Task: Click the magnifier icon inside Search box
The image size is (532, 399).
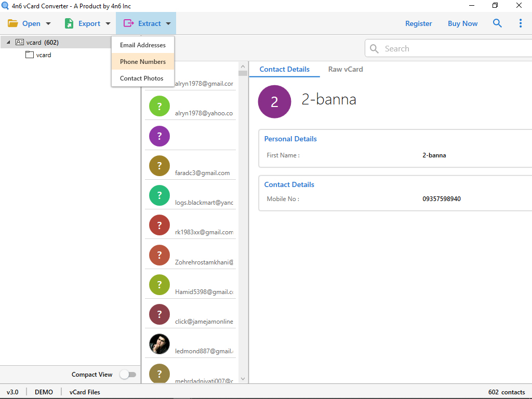Action: [x=374, y=48]
